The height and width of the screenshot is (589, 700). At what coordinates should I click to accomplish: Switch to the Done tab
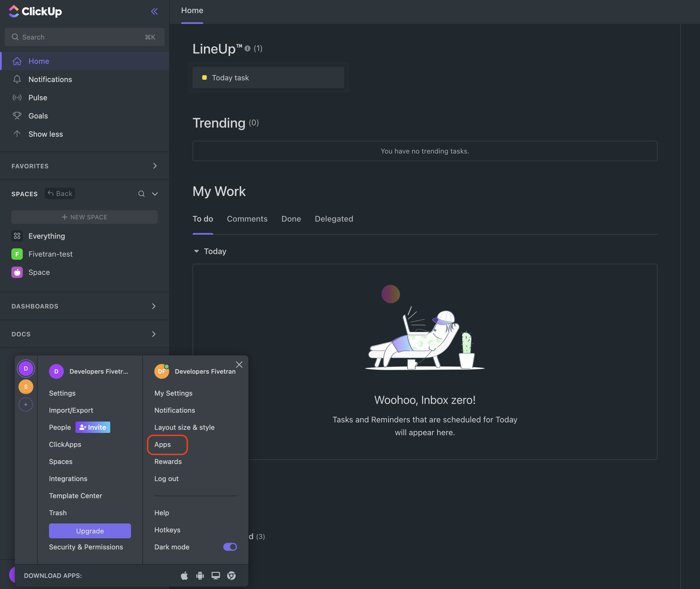click(x=291, y=218)
